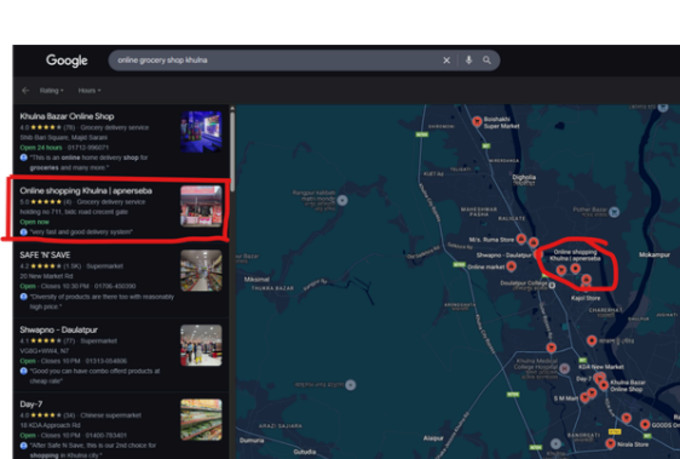This screenshot has height=459, width=680.
Task: Click the apnerseba storefront photo thumbnail
Action: [x=201, y=206]
